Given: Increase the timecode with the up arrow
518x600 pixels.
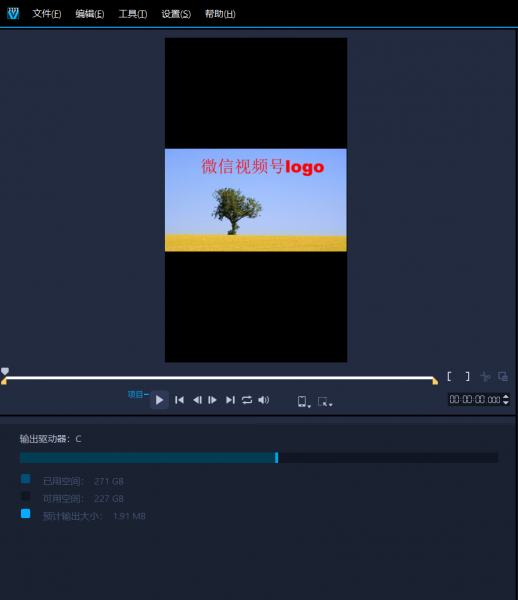Looking at the screenshot, I should (x=506, y=397).
